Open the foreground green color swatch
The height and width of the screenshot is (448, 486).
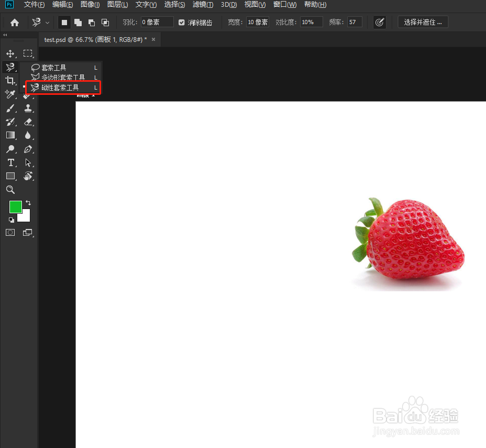15,207
